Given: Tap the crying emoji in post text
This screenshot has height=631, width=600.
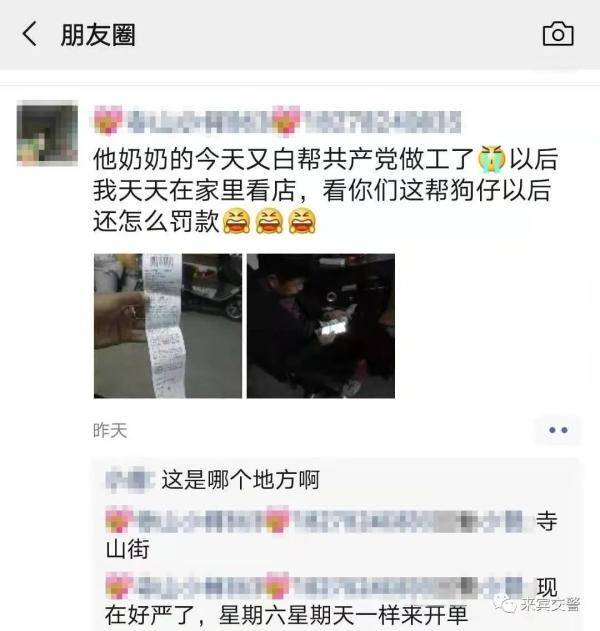Looking at the screenshot, I should [x=491, y=159].
